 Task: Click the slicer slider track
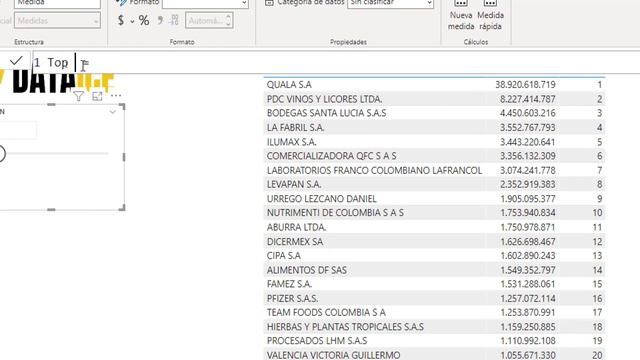pos(57,153)
